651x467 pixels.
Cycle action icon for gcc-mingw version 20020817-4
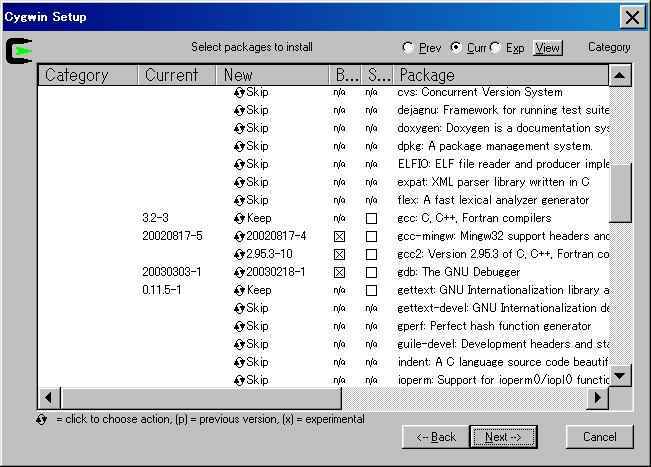[239, 237]
